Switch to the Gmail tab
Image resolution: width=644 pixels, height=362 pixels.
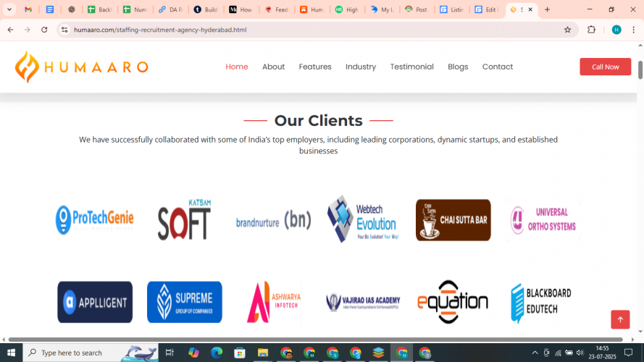(x=28, y=9)
